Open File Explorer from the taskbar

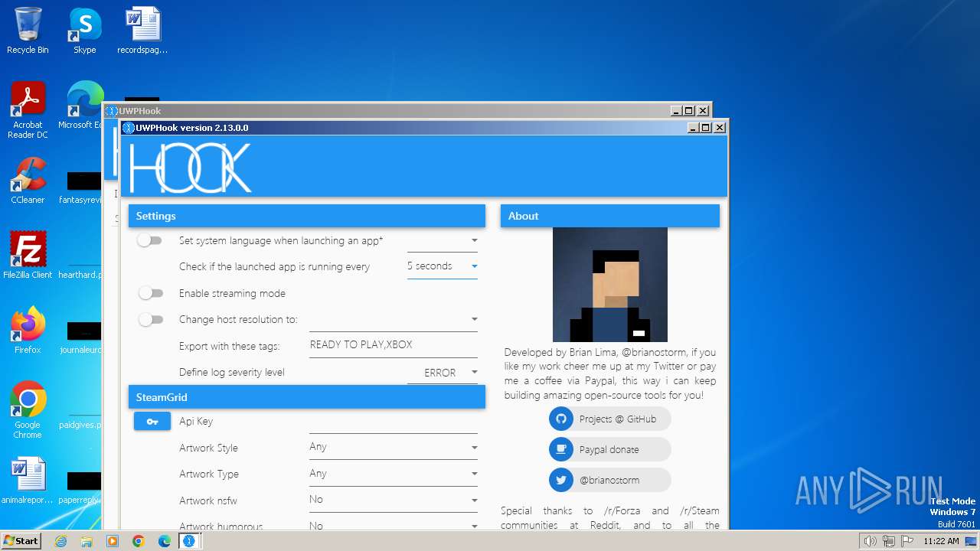point(87,541)
